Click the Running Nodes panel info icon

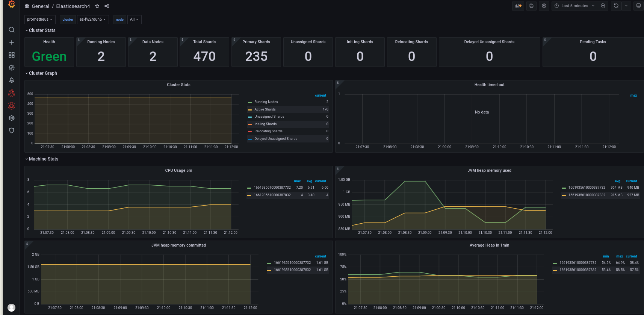79,39
